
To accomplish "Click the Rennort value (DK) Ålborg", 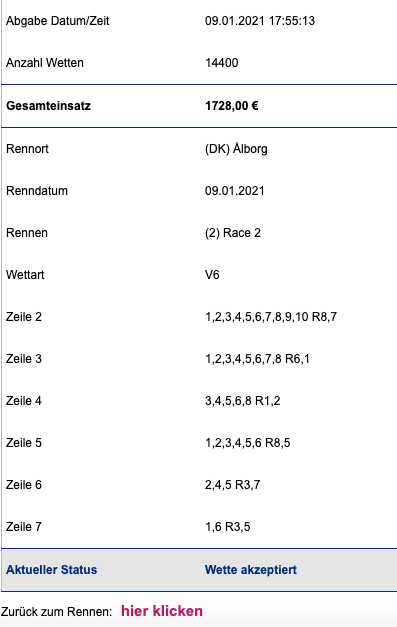I will [x=236, y=148].
